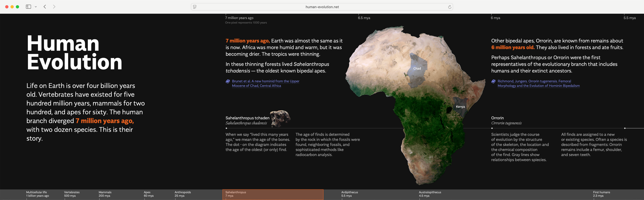
Task: Click the Orrorin tugenensis italic name
Action: click(506, 123)
